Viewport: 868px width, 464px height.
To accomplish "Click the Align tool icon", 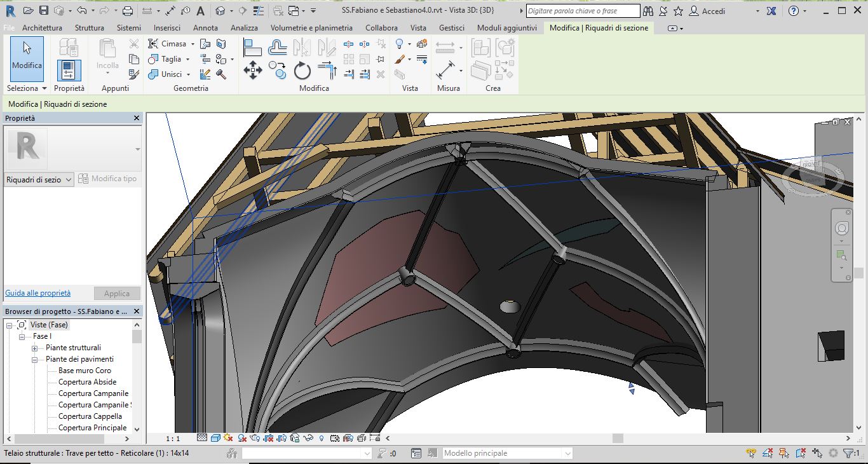I will 253,46.
